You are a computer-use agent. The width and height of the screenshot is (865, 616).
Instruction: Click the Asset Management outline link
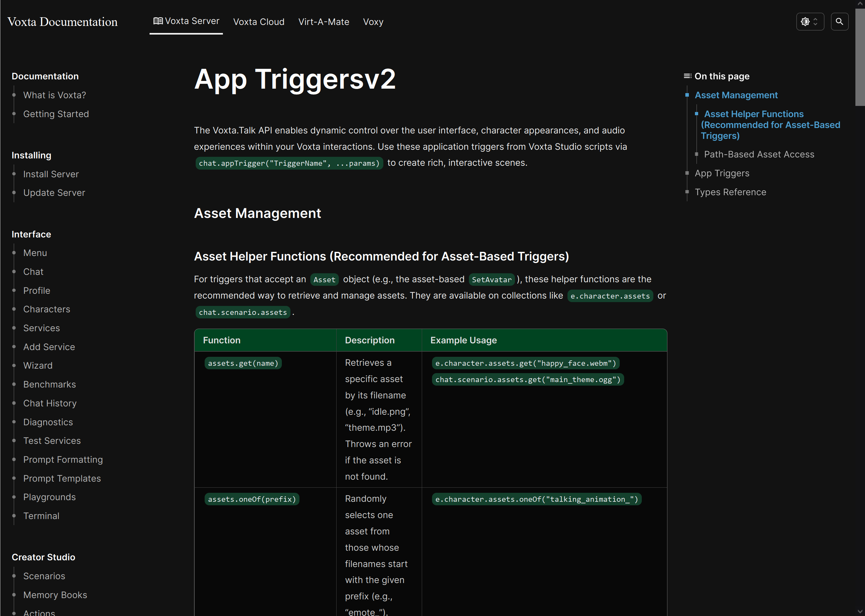coord(736,95)
